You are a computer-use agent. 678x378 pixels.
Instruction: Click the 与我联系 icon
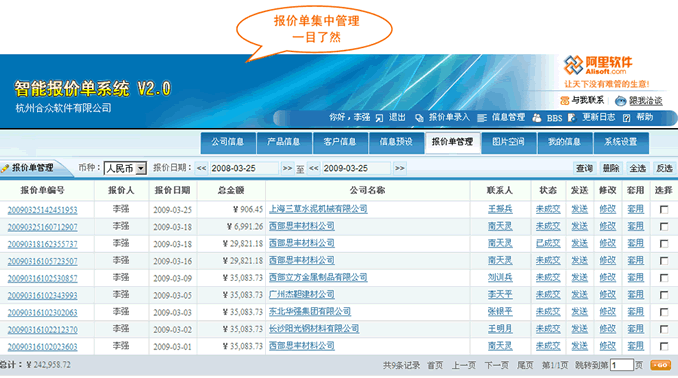[x=564, y=101]
